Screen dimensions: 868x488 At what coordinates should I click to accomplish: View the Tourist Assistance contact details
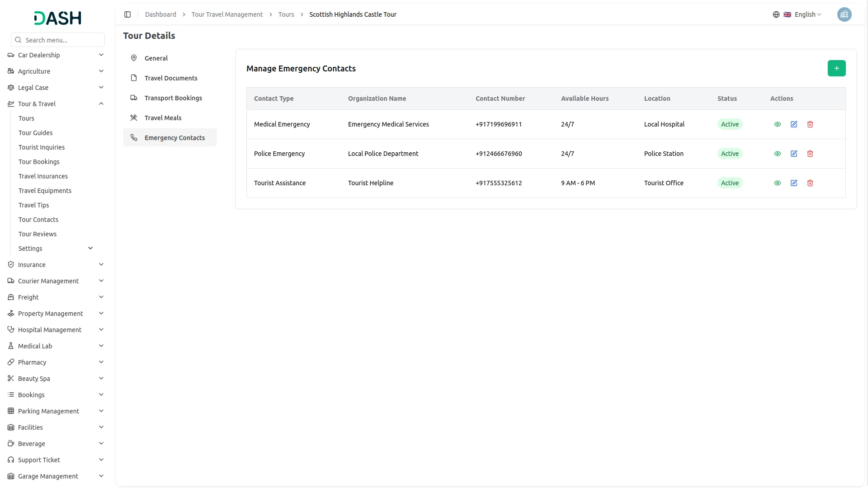point(778,183)
